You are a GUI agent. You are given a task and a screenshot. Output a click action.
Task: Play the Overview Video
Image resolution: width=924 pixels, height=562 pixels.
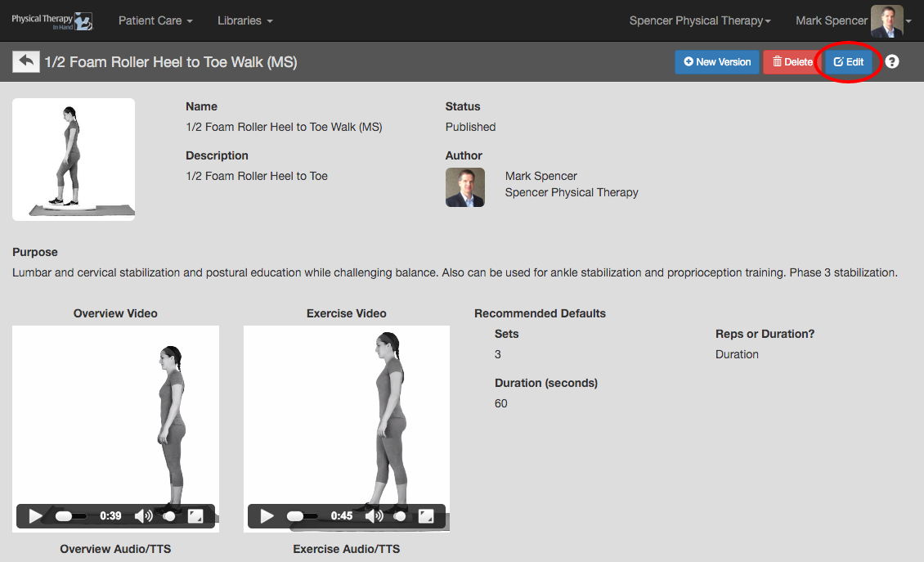pos(35,516)
